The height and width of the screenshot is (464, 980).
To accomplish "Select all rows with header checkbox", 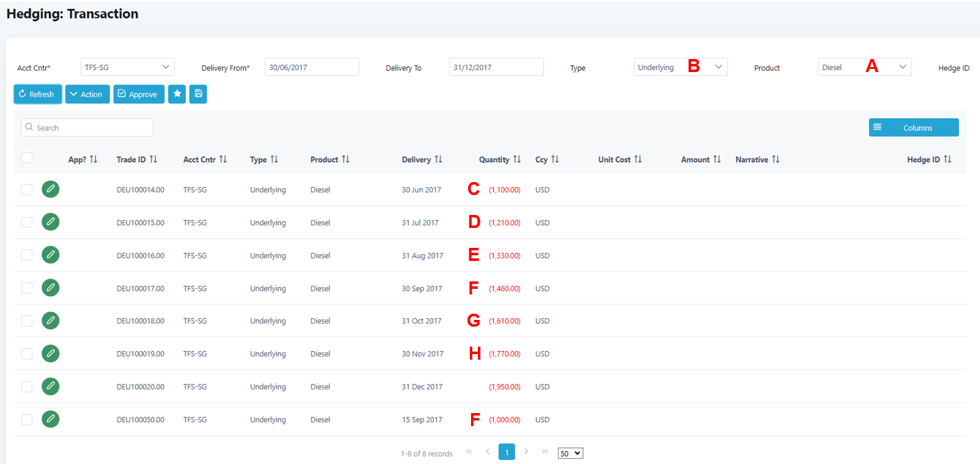I will pos(27,158).
